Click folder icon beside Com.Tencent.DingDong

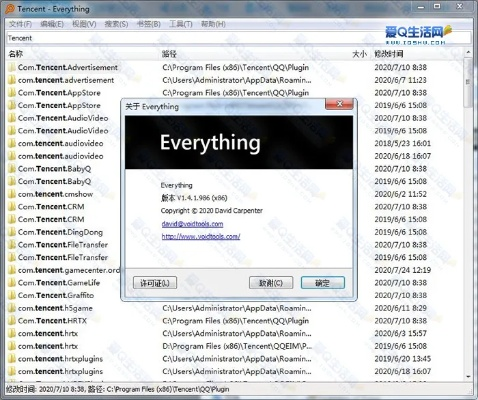(x=12, y=232)
